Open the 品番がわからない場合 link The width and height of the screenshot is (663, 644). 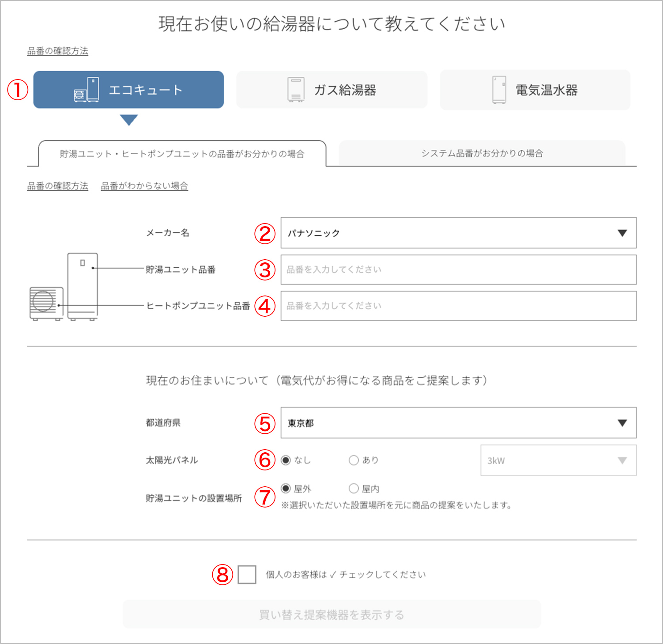[x=144, y=186]
